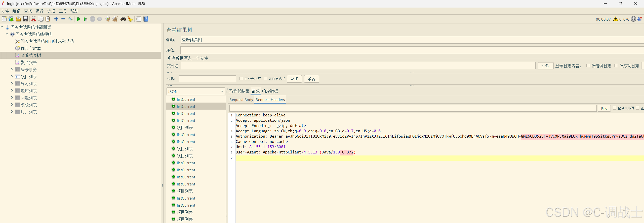Click the Help question mark icon

coord(145,19)
